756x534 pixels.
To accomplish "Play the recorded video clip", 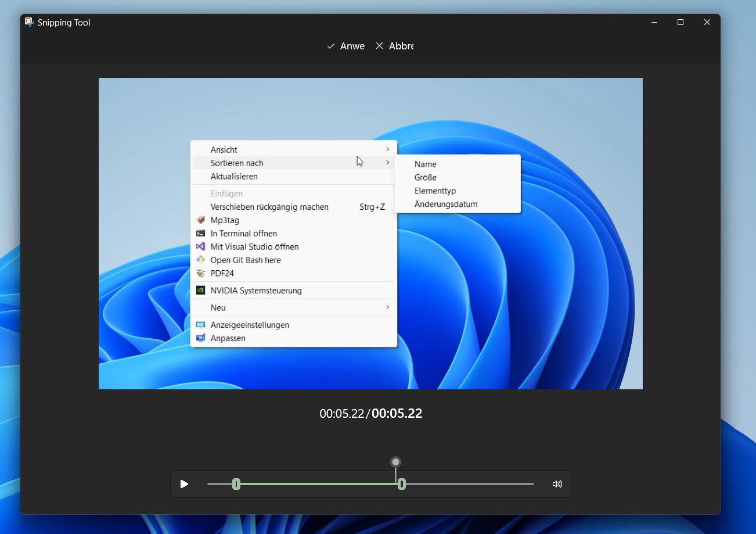I will point(184,484).
